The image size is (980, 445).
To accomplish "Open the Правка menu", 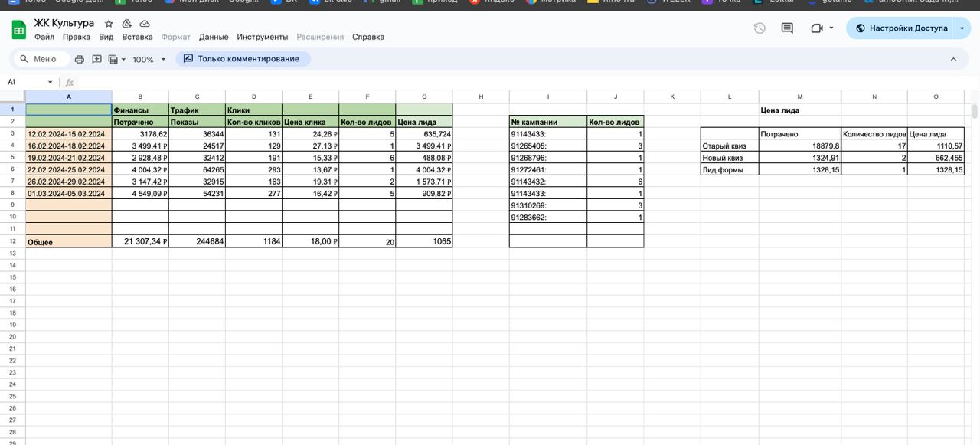I will [x=76, y=37].
